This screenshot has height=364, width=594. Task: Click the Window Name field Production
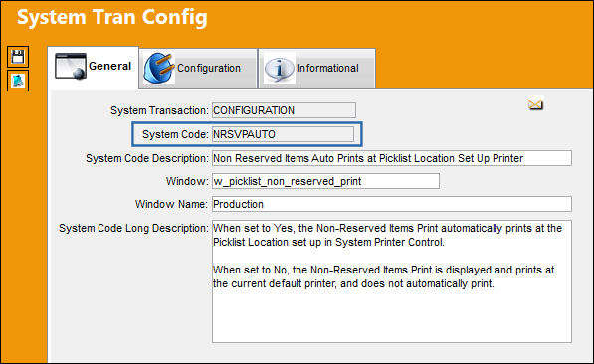pyautogui.click(x=392, y=204)
